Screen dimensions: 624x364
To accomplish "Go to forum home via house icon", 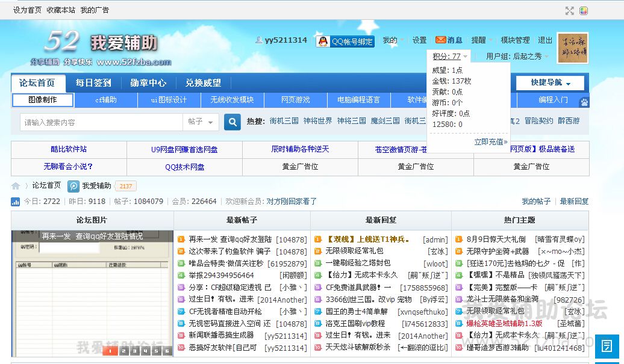I will 16,185.
